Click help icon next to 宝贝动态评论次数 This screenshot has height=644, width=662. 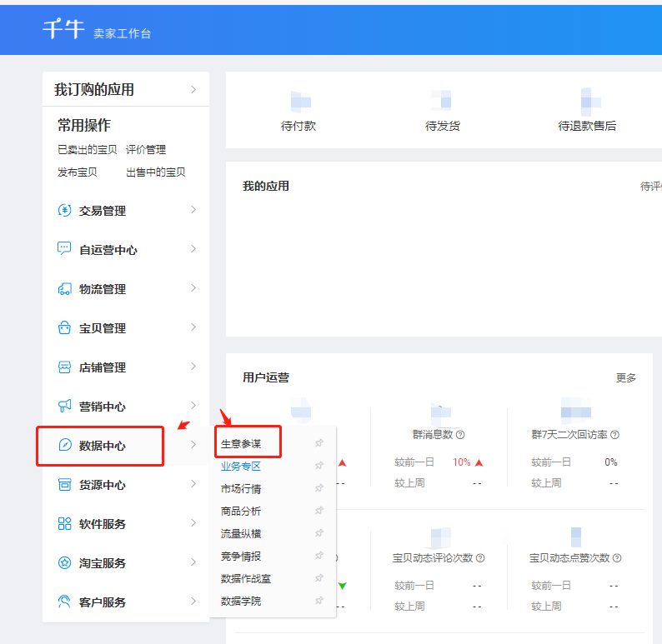[480, 558]
